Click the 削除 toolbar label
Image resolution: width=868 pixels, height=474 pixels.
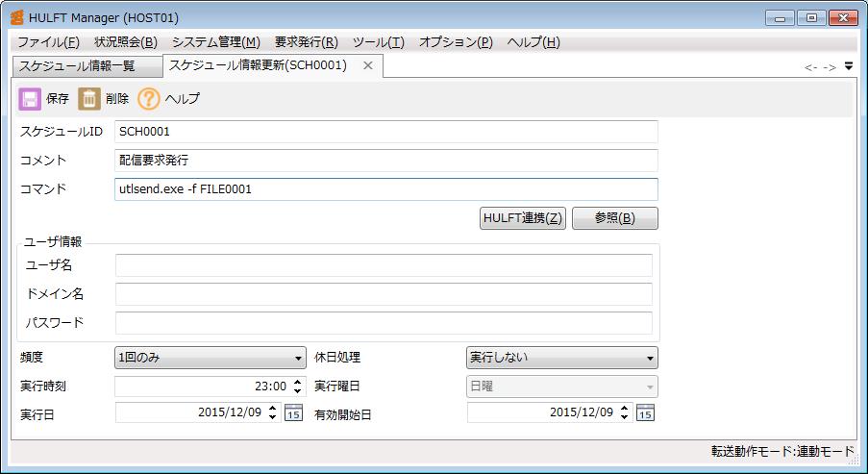click(x=117, y=99)
